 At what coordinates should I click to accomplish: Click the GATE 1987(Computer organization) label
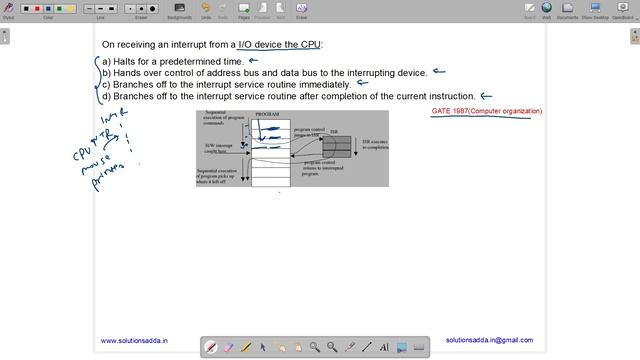tap(487, 111)
